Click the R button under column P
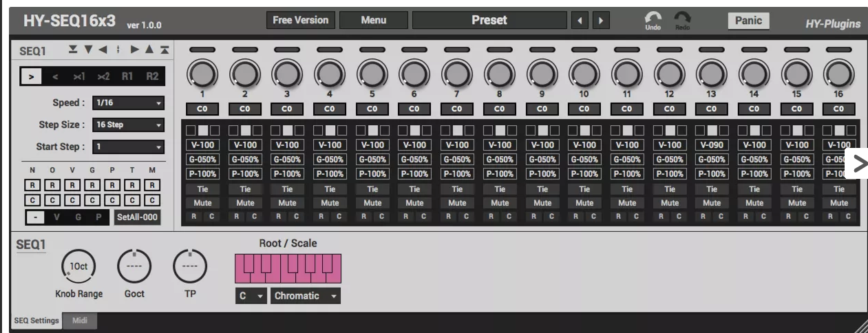The image size is (868, 333). (x=113, y=185)
